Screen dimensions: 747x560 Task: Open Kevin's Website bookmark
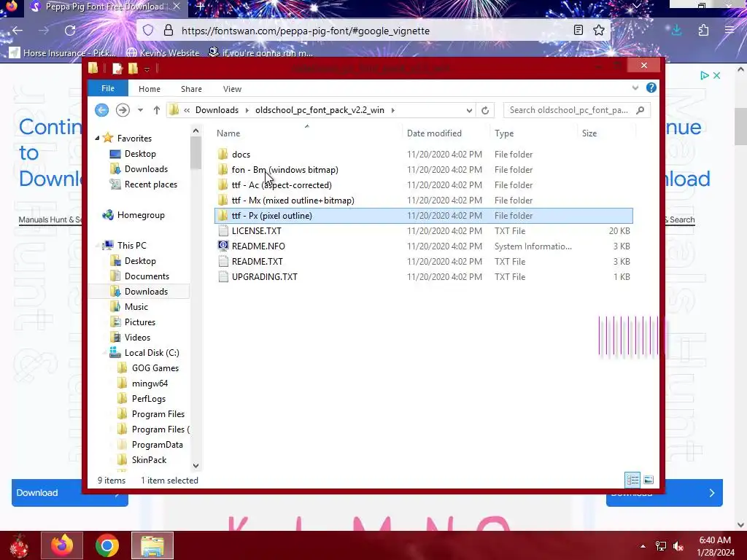pyautogui.click(x=163, y=52)
